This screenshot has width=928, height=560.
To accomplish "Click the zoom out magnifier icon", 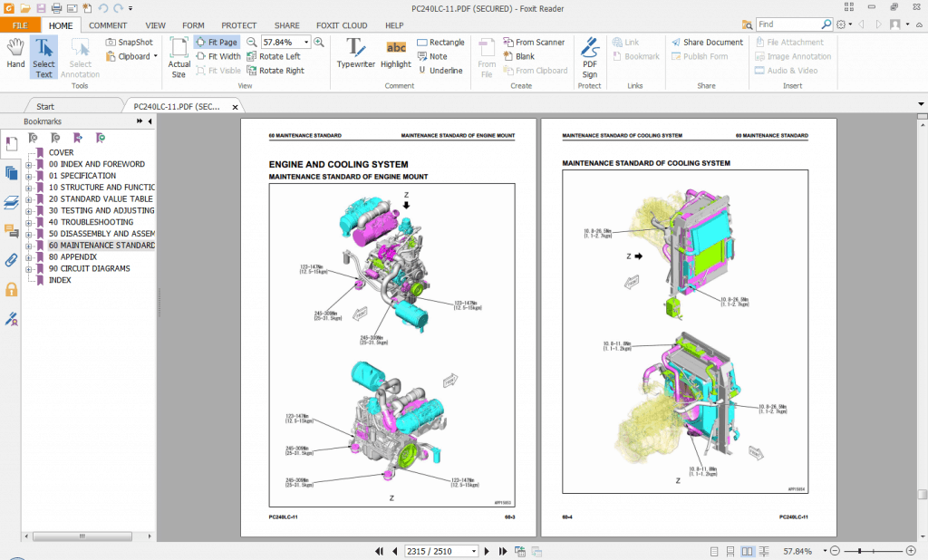I will (x=252, y=42).
